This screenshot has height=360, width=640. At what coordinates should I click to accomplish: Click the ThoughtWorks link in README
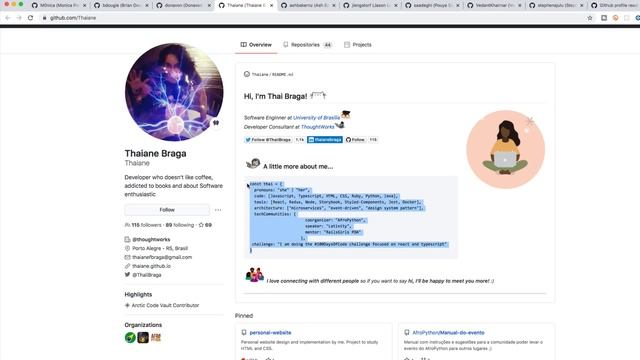pyautogui.click(x=318, y=127)
